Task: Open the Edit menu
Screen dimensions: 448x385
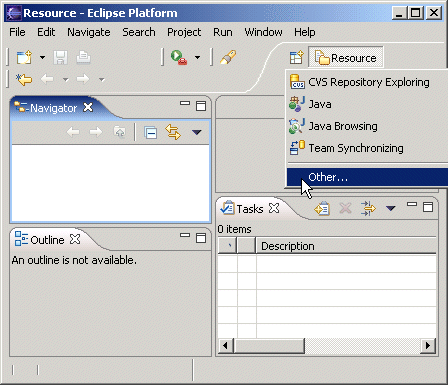Action: (46, 32)
